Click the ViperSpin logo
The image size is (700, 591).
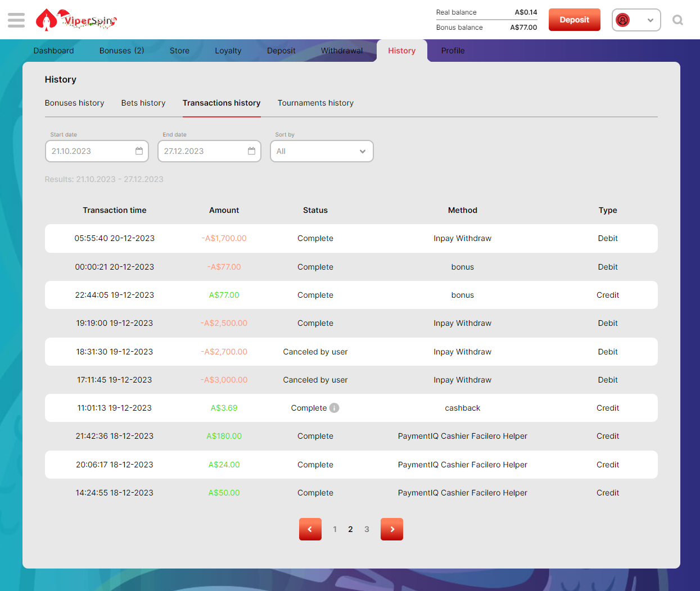(76, 20)
